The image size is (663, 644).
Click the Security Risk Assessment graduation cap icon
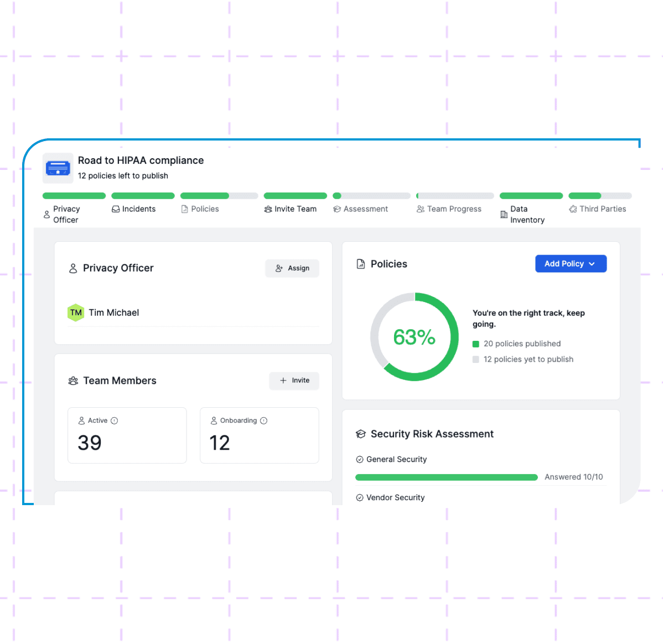(361, 434)
